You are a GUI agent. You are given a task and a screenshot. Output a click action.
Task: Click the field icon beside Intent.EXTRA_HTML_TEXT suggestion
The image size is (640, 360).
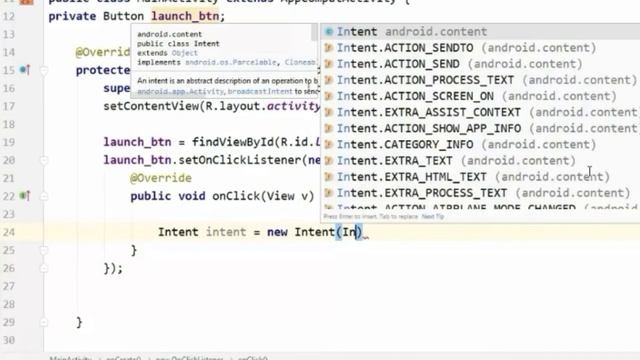pos(329,177)
